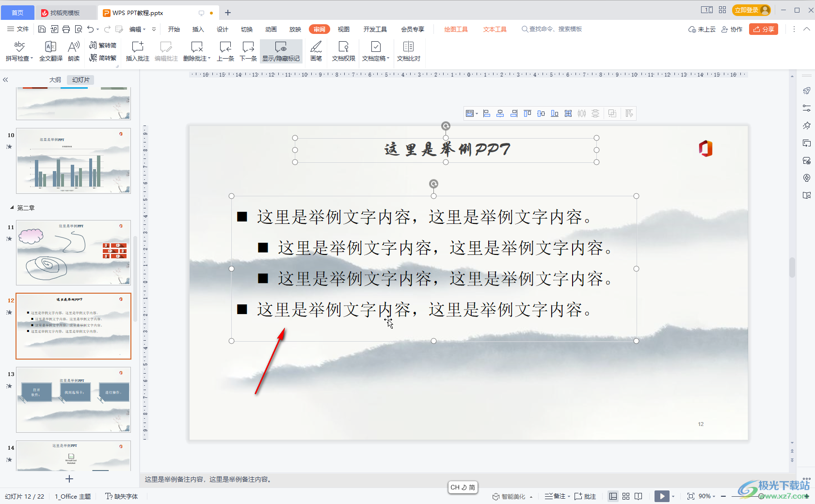The height and width of the screenshot is (504, 815).
Task: Click the Undo arrow icon
Action: tap(91, 29)
